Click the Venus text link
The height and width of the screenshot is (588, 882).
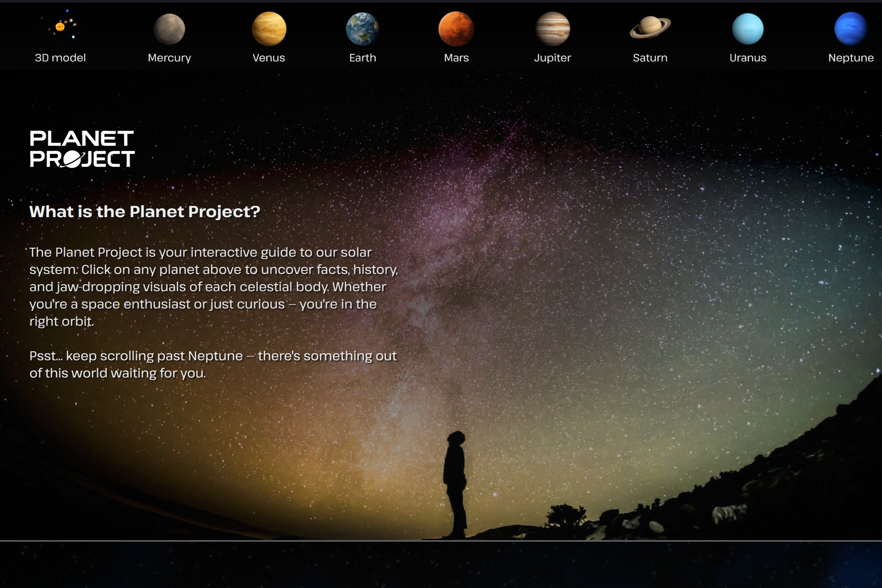(269, 58)
